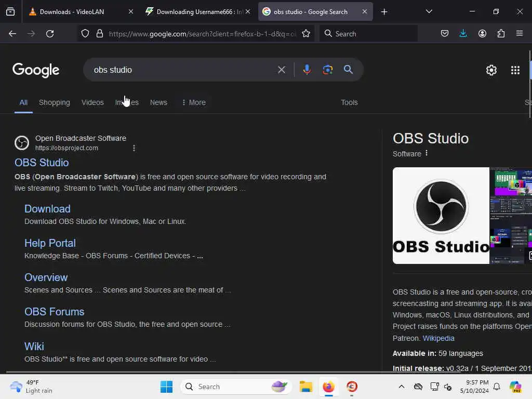Click the muted volume tray icon

448,387
